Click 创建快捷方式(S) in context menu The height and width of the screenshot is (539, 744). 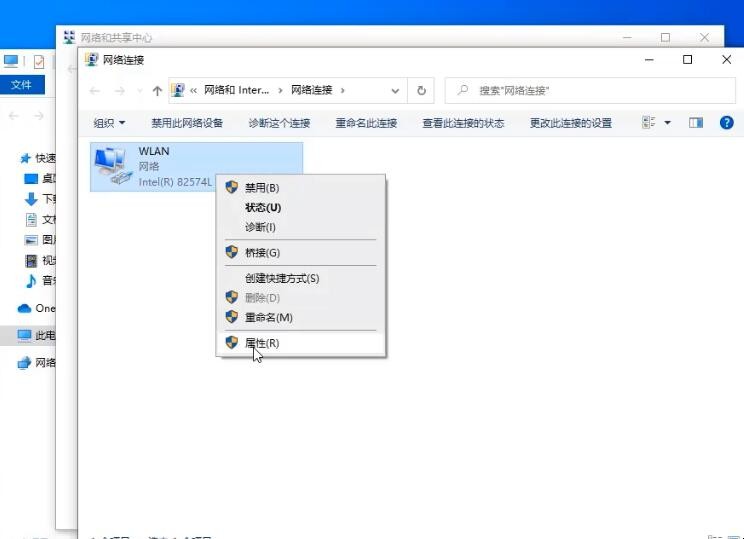coord(282,278)
